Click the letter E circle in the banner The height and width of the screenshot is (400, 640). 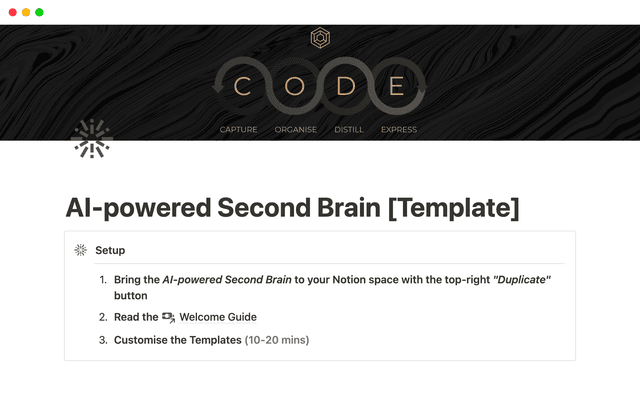pyautogui.click(x=397, y=87)
